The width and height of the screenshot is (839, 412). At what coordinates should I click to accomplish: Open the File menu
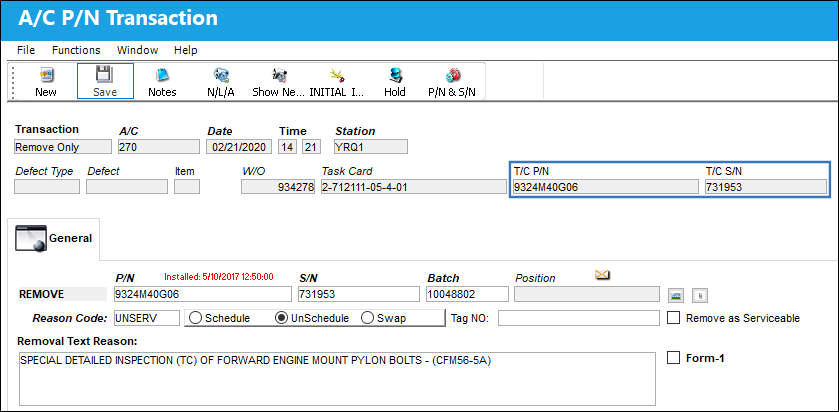click(26, 50)
